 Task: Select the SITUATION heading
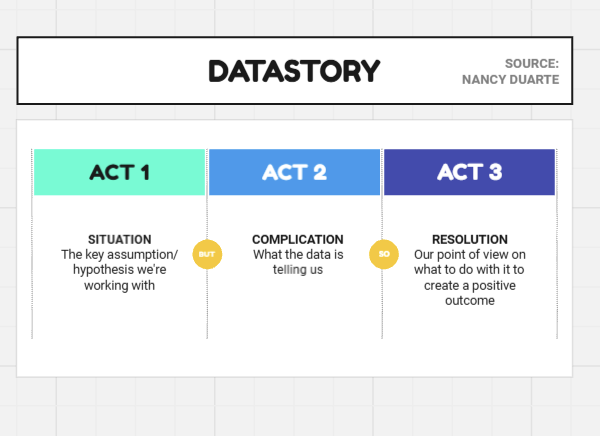pyautogui.click(x=119, y=239)
